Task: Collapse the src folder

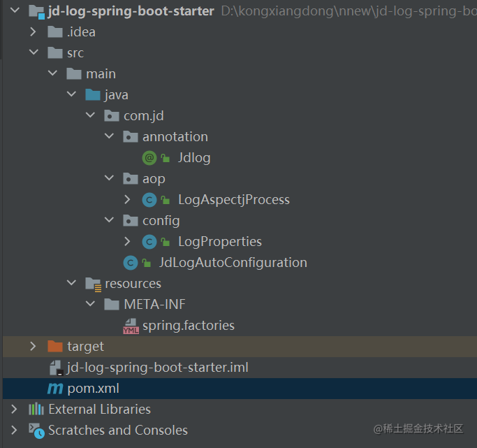Action: click(x=33, y=53)
